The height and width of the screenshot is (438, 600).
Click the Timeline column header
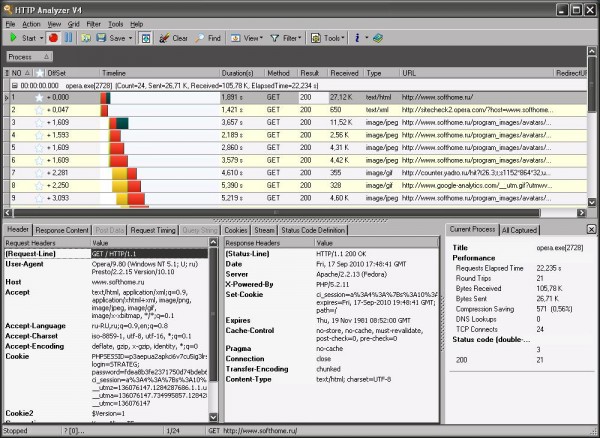click(x=160, y=73)
